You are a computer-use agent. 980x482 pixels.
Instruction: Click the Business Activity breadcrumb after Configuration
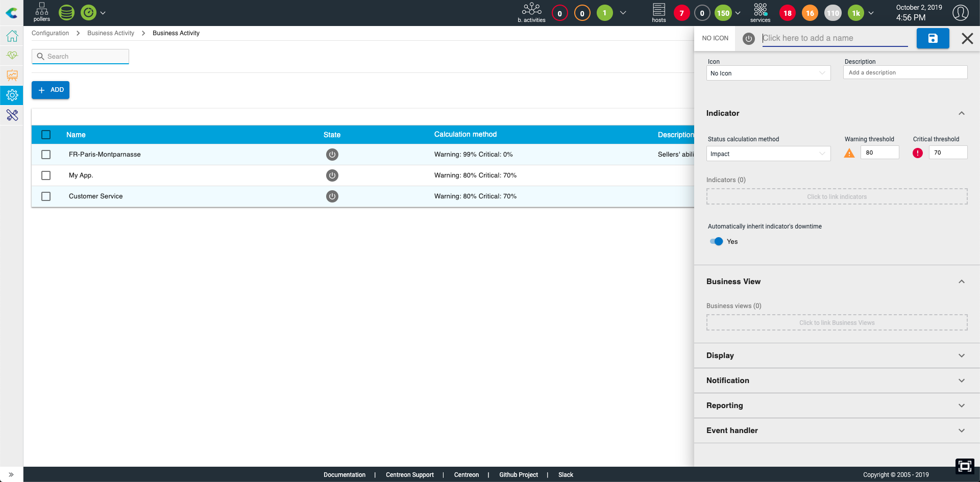pyautogui.click(x=111, y=33)
